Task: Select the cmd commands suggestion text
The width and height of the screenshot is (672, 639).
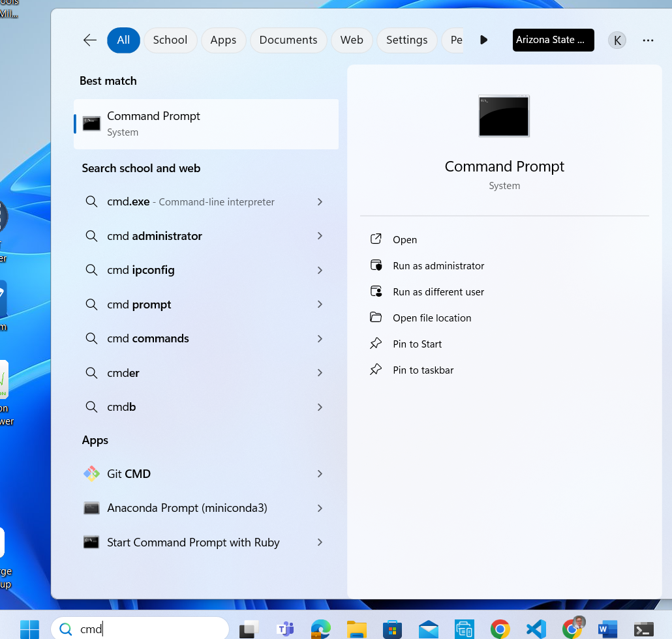Action: coord(148,339)
